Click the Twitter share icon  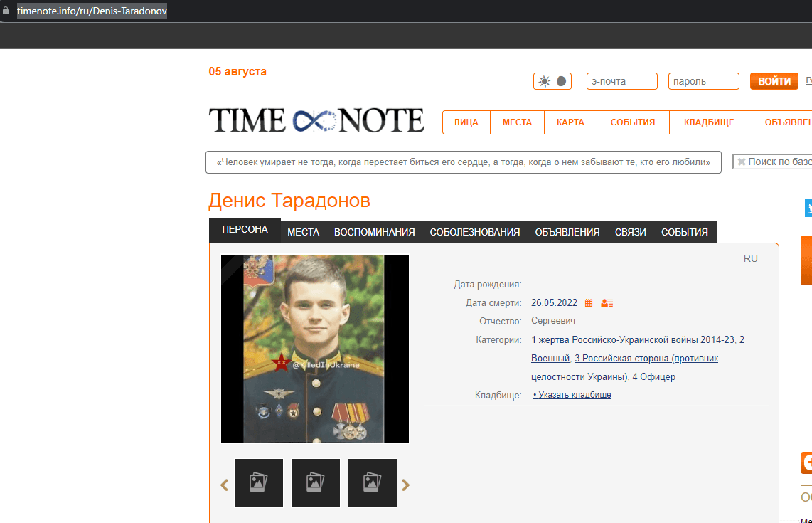tap(808, 207)
